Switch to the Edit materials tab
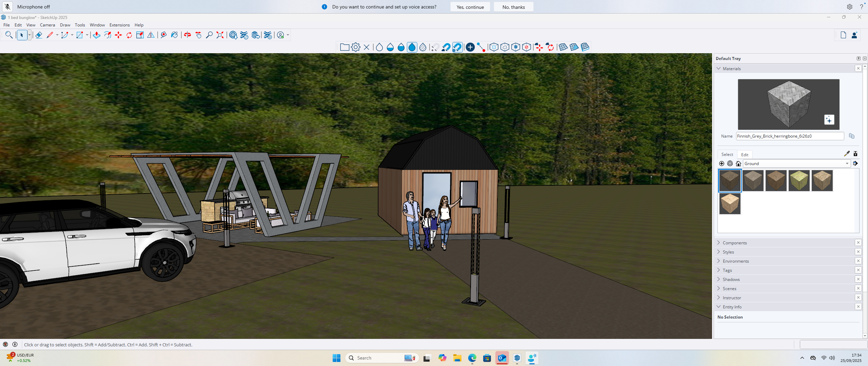Screen dimensions: 868x366 745,155
